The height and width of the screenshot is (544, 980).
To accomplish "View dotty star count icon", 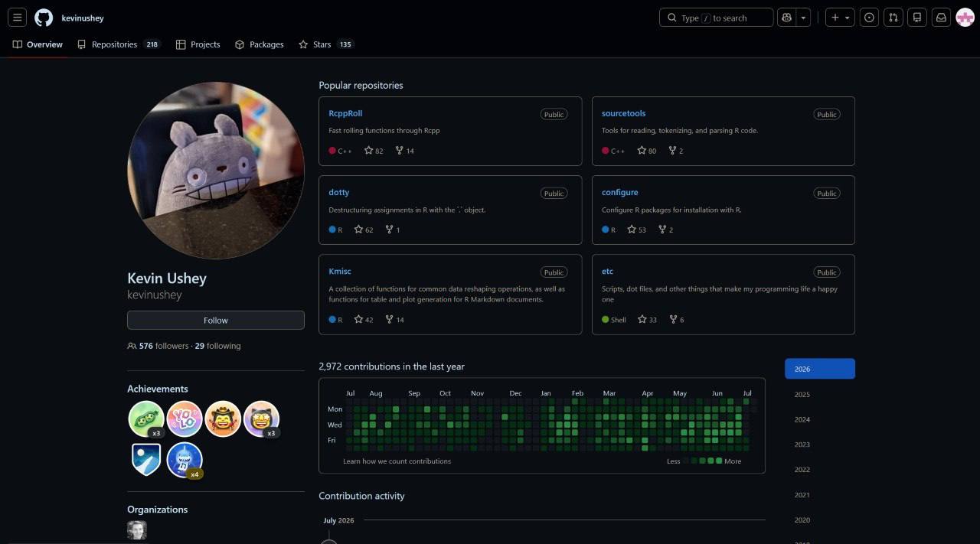I will 358,230.
